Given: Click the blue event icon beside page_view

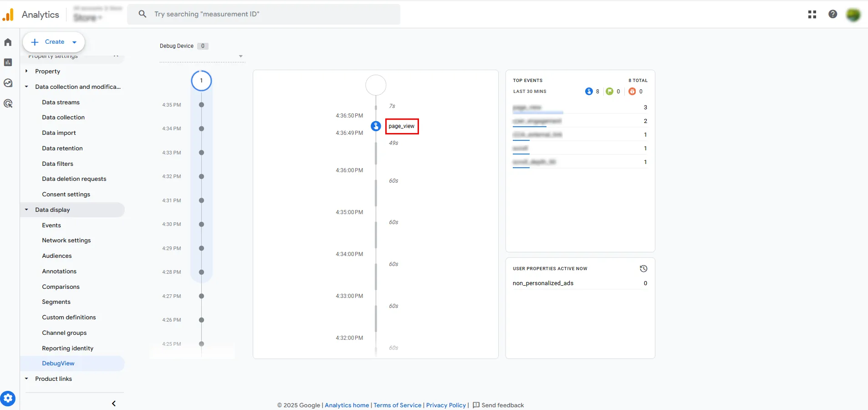Looking at the screenshot, I should click(x=376, y=126).
